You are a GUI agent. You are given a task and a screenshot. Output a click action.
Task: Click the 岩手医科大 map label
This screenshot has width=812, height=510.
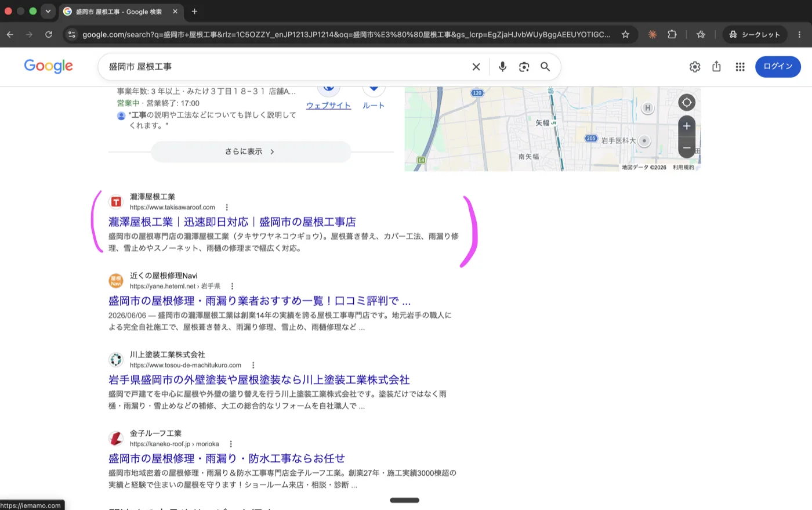click(618, 141)
